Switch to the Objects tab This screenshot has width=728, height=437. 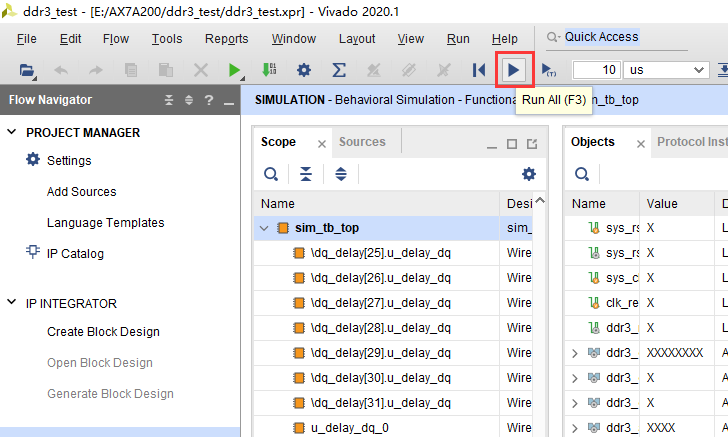[592, 142]
